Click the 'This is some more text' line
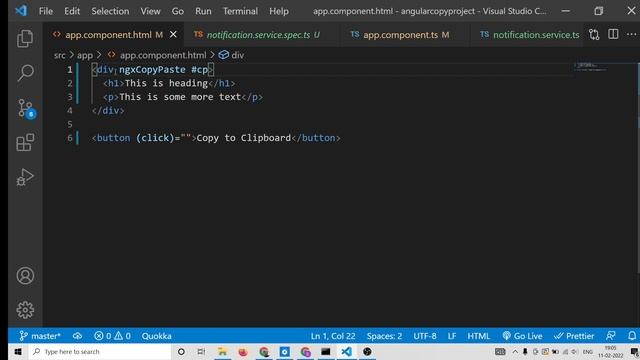 coord(180,97)
